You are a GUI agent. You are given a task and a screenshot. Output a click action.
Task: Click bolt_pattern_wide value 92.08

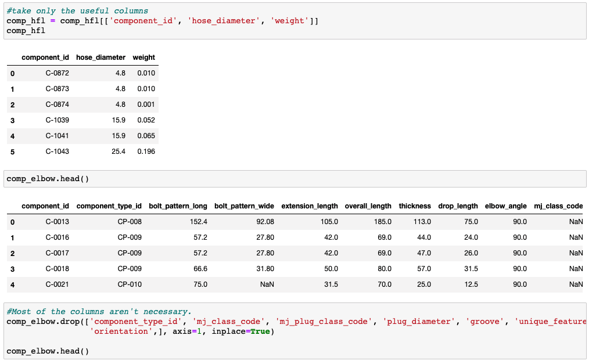click(x=265, y=222)
